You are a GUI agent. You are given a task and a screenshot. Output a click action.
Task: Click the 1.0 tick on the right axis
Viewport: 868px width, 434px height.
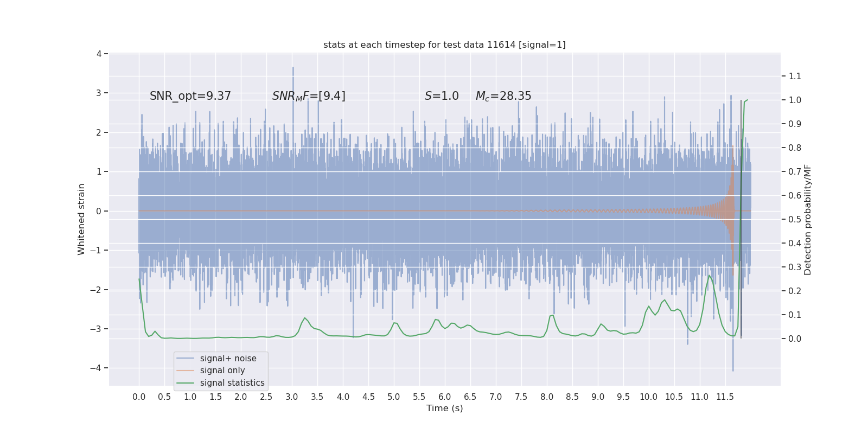click(x=795, y=100)
